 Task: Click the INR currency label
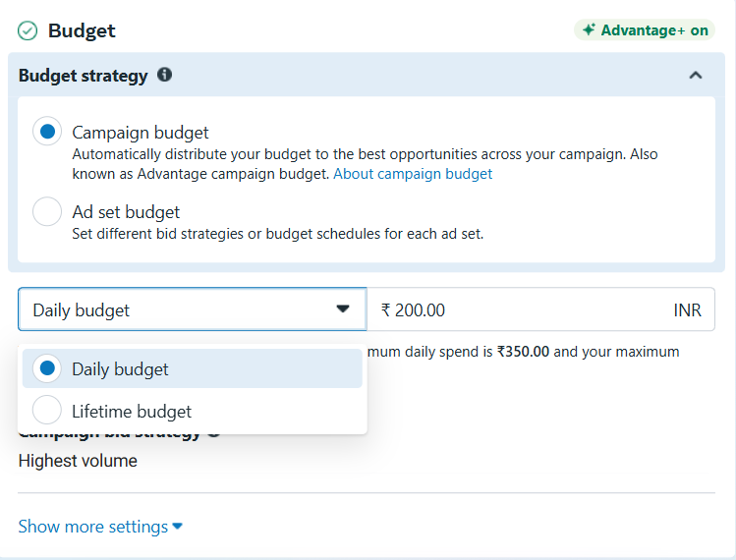687,310
